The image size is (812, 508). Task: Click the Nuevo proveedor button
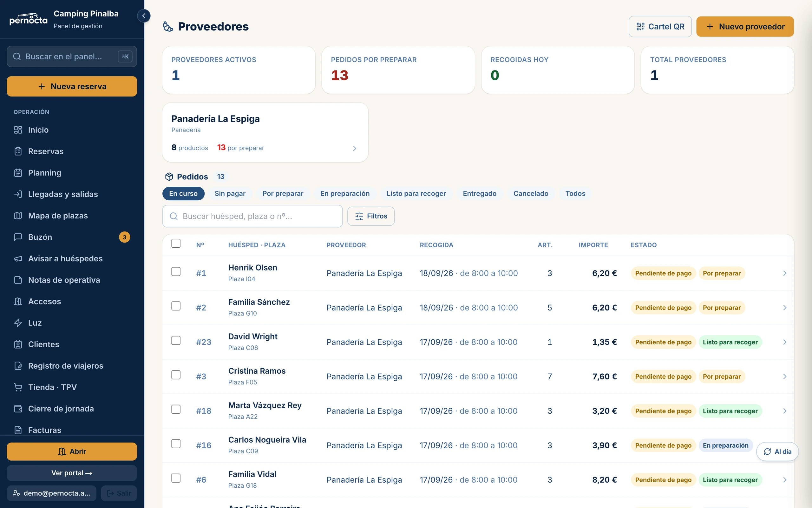(745, 27)
